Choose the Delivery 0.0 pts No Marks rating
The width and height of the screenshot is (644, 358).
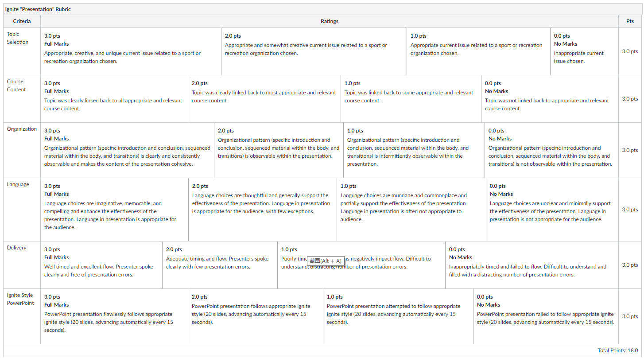tap(532, 265)
